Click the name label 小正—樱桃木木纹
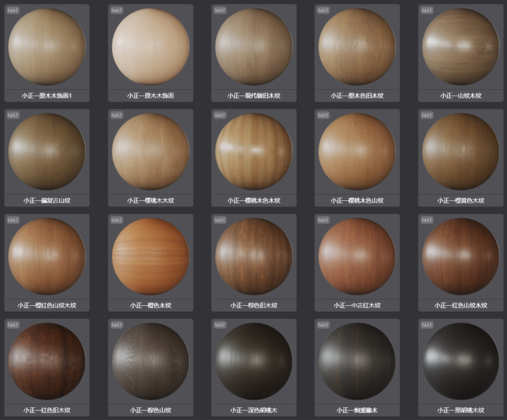The image size is (507, 420). click(151, 200)
